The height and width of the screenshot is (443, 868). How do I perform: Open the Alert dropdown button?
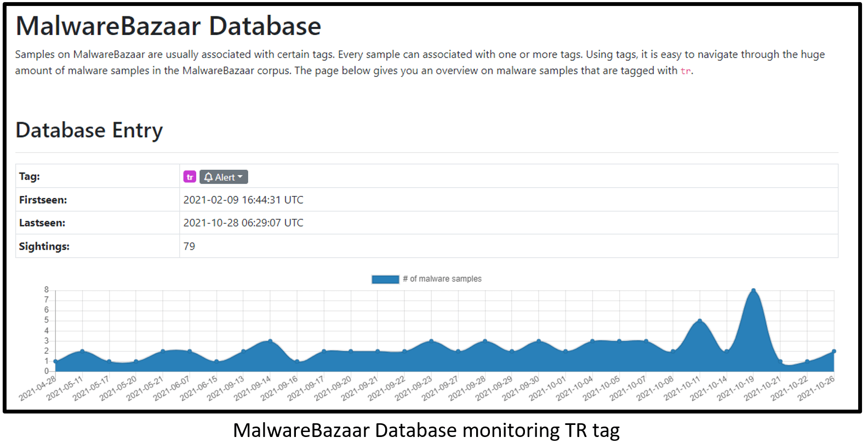224,177
